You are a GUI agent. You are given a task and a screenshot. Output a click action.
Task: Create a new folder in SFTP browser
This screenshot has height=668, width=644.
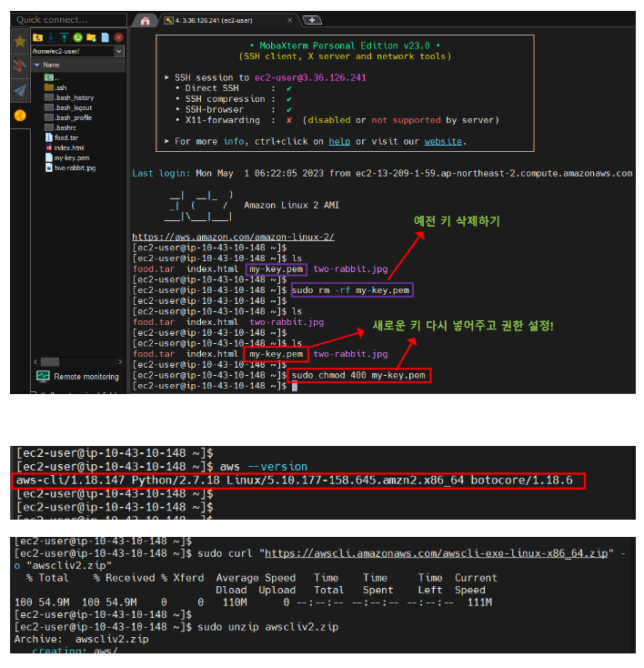pyautogui.click(x=91, y=37)
